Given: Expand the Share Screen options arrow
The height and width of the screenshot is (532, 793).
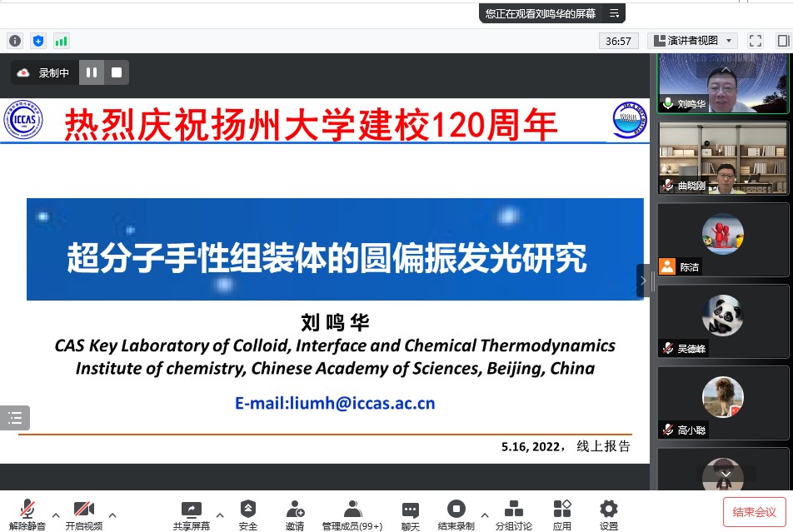Looking at the screenshot, I should [220, 514].
